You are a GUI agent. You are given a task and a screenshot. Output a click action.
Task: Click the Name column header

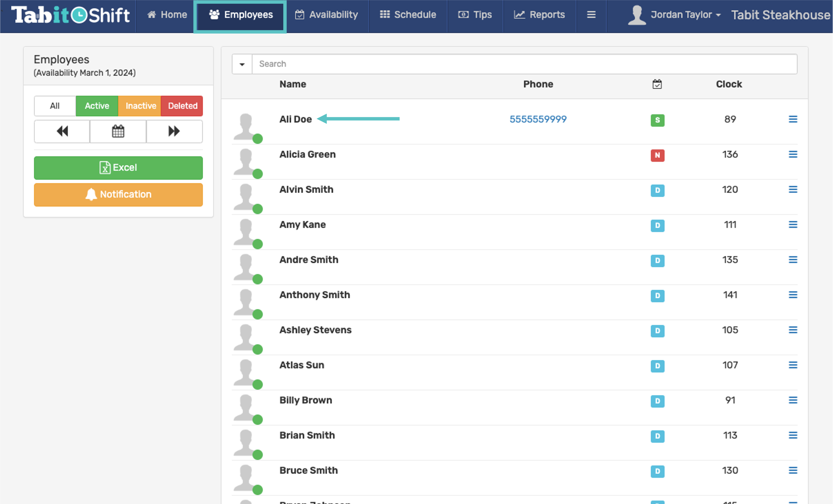293,84
